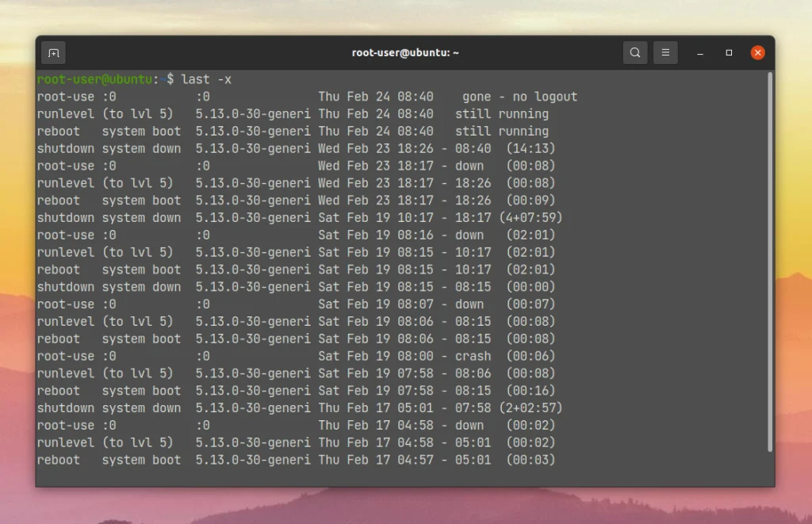The image size is (812, 524).
Task: Click the tab-with-plus icon top left
Action: (53, 52)
